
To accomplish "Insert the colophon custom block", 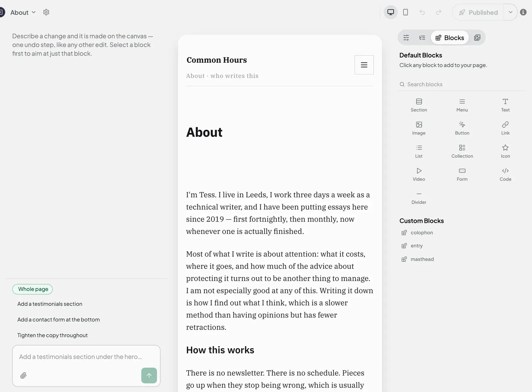I will (417, 233).
